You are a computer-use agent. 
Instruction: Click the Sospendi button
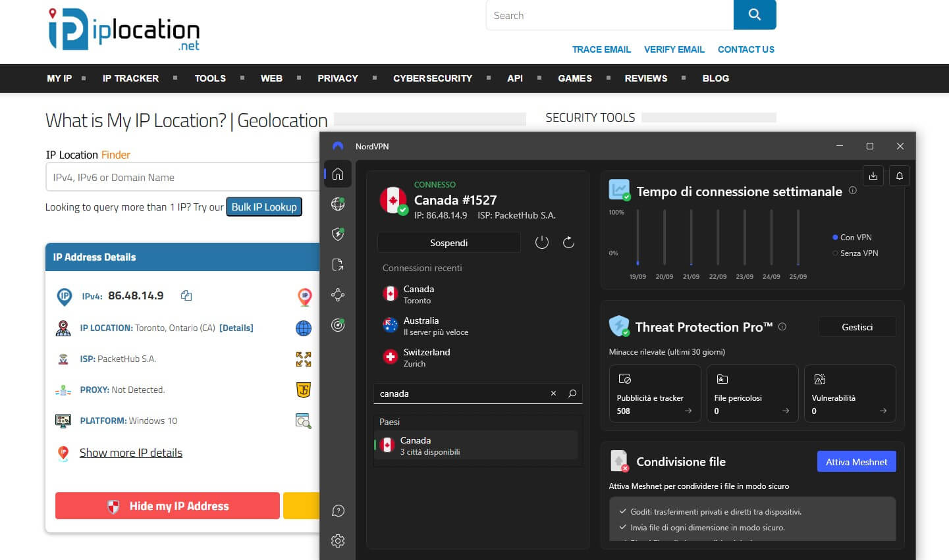(x=449, y=243)
